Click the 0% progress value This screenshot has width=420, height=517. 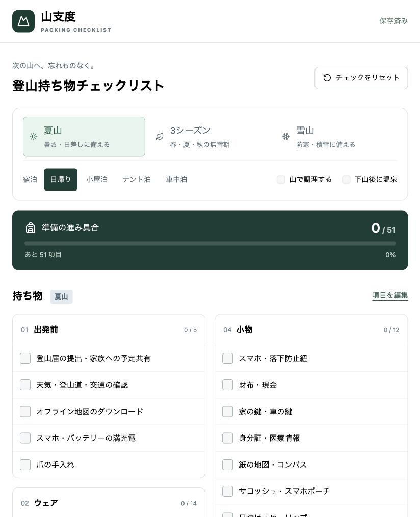pos(390,255)
